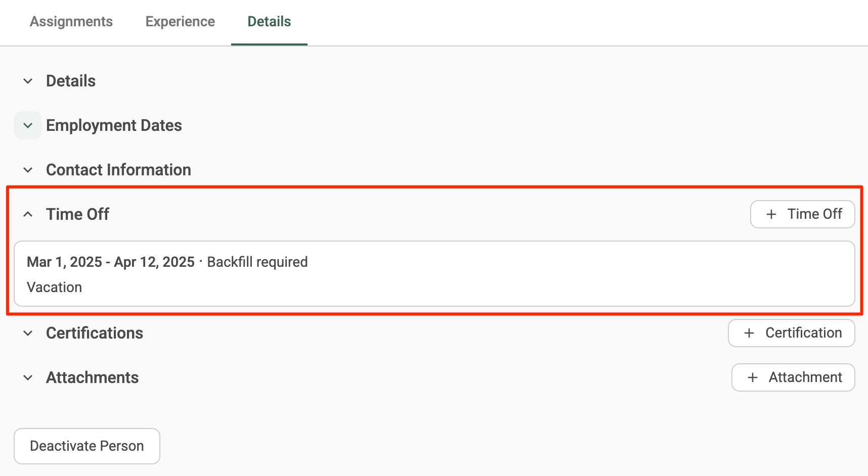This screenshot has height=476, width=868.
Task: Switch to the Assignments tab
Action: (x=71, y=22)
